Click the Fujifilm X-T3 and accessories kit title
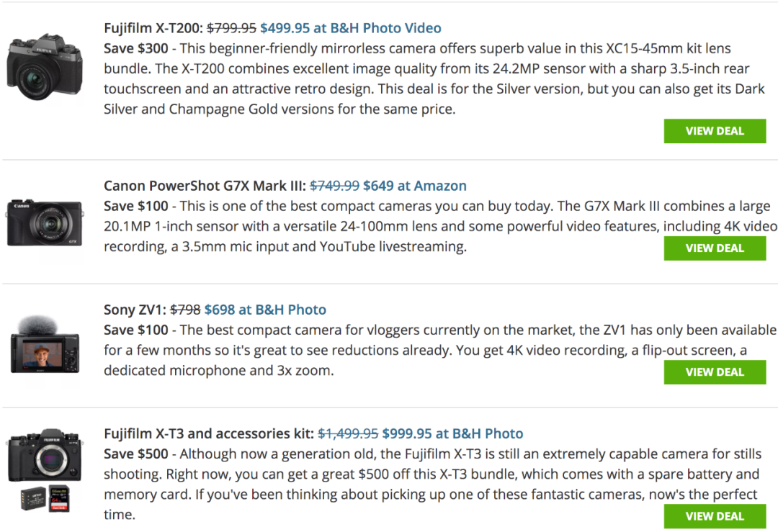This screenshot has height=532, width=778. tap(209, 434)
